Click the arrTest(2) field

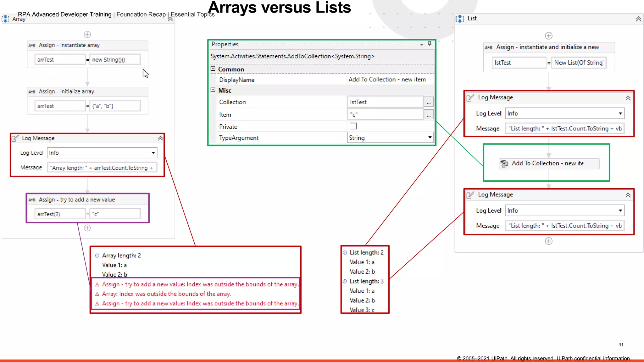coord(60,214)
